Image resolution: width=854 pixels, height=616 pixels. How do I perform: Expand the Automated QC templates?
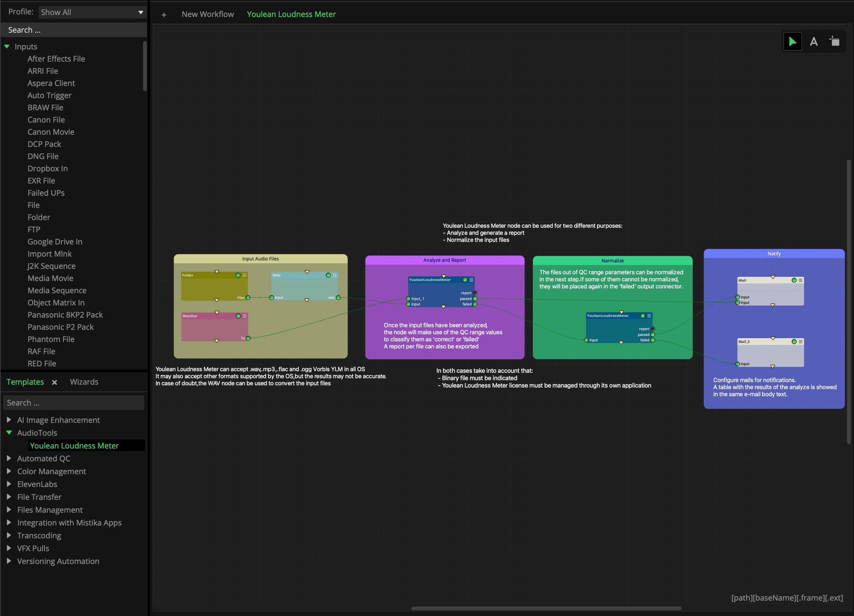9,458
